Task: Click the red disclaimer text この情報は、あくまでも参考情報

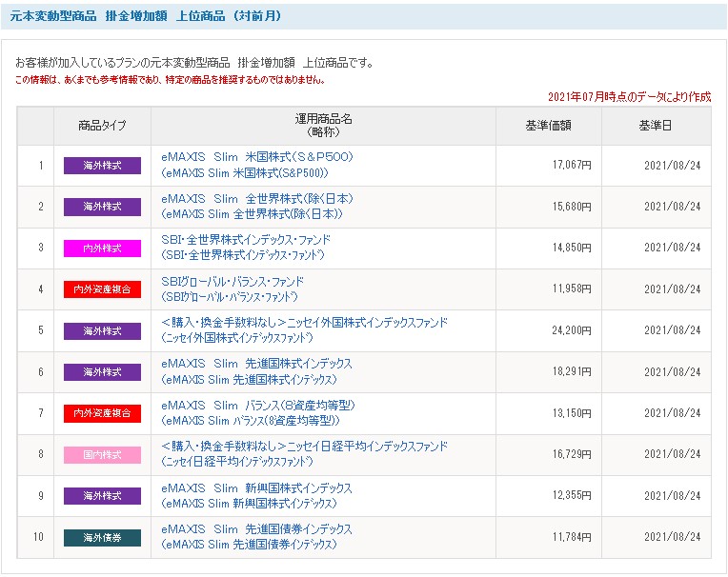Action: (x=170, y=80)
